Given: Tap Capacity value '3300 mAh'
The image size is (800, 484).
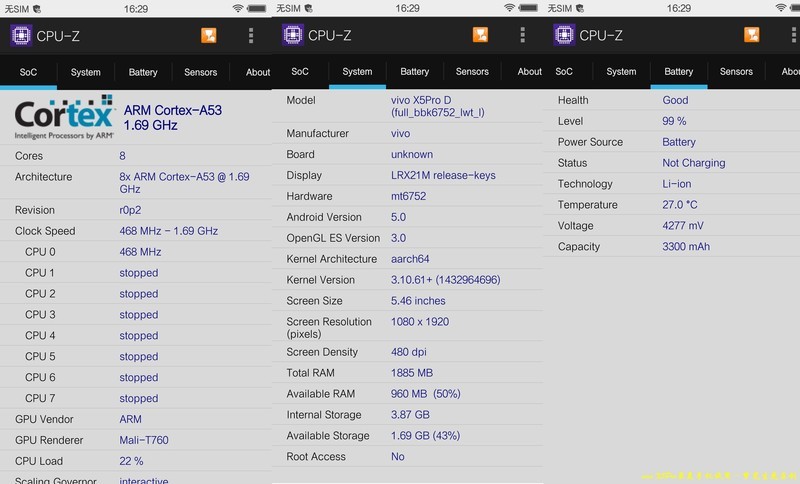Looking at the screenshot, I should tap(686, 246).
